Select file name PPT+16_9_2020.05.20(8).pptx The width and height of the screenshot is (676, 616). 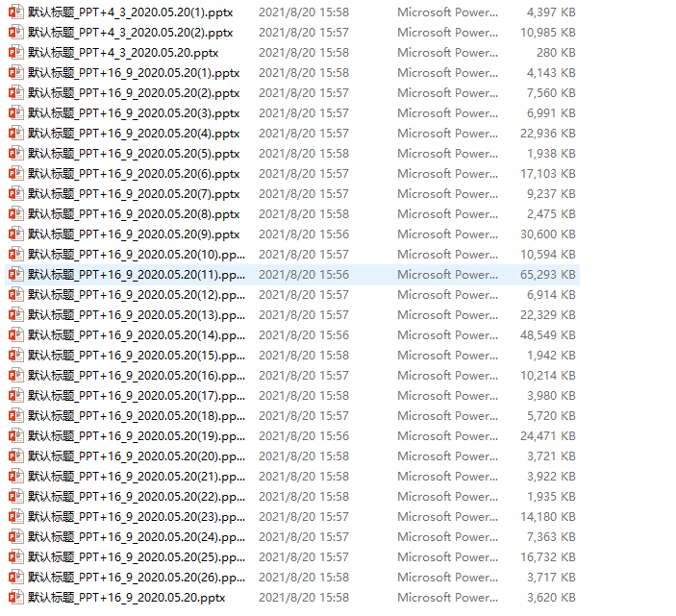(134, 214)
